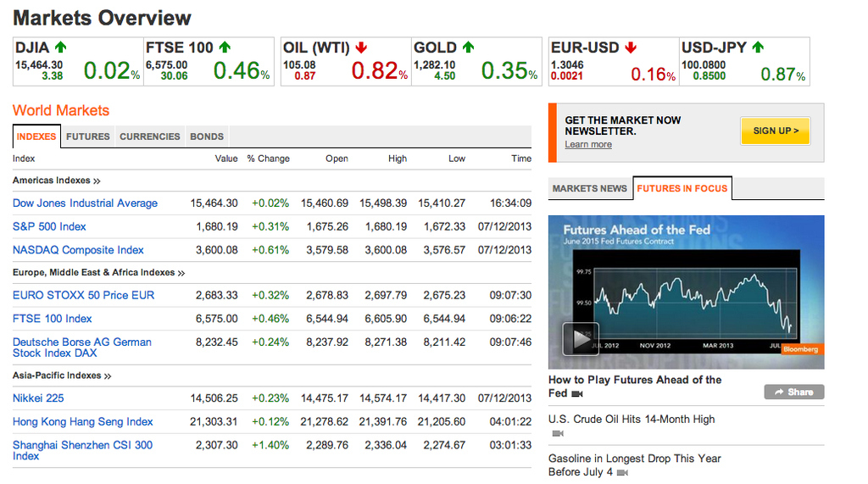Click video icon beside 'Before July 4'
Image resolution: width=868 pixels, height=484 pixels.
click(x=623, y=472)
